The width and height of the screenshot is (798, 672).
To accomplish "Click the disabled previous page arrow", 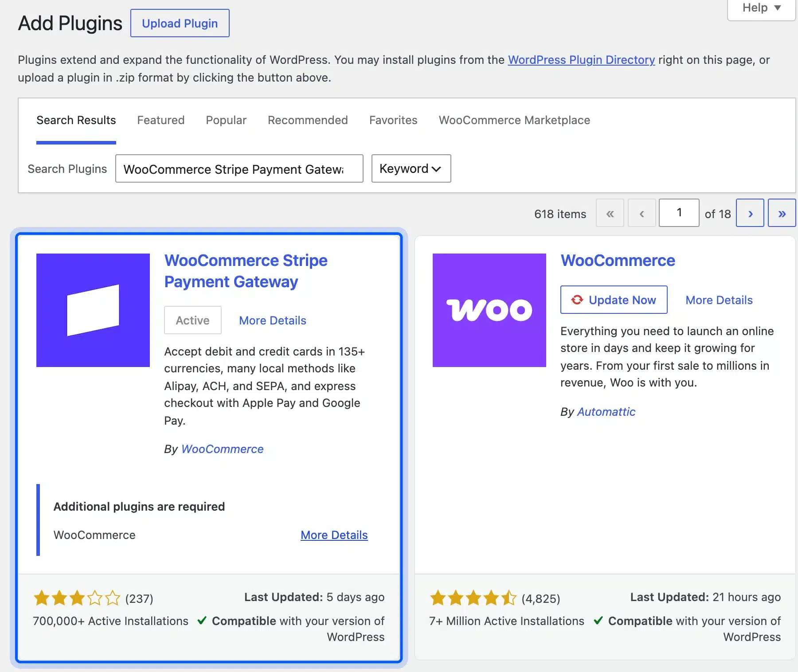I will click(642, 213).
